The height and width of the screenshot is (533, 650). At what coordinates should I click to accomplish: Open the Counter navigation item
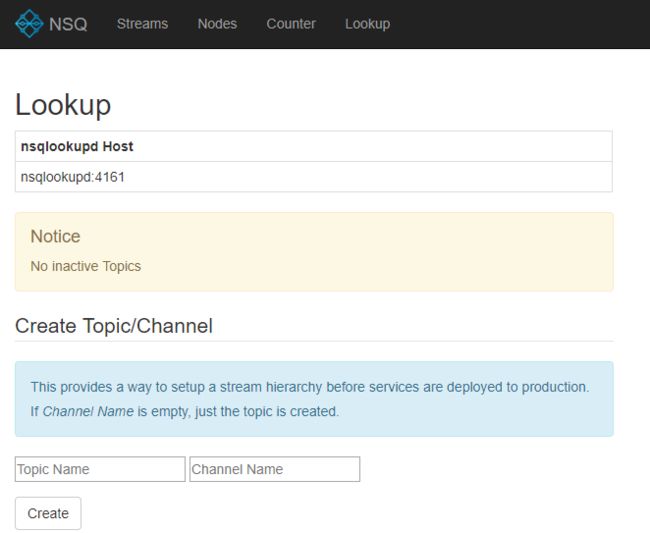[x=291, y=24]
